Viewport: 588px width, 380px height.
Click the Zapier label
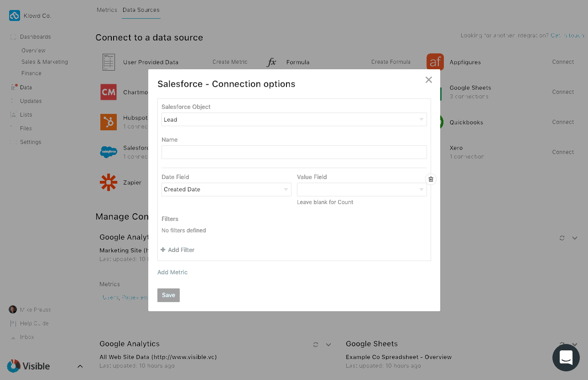coord(132,183)
